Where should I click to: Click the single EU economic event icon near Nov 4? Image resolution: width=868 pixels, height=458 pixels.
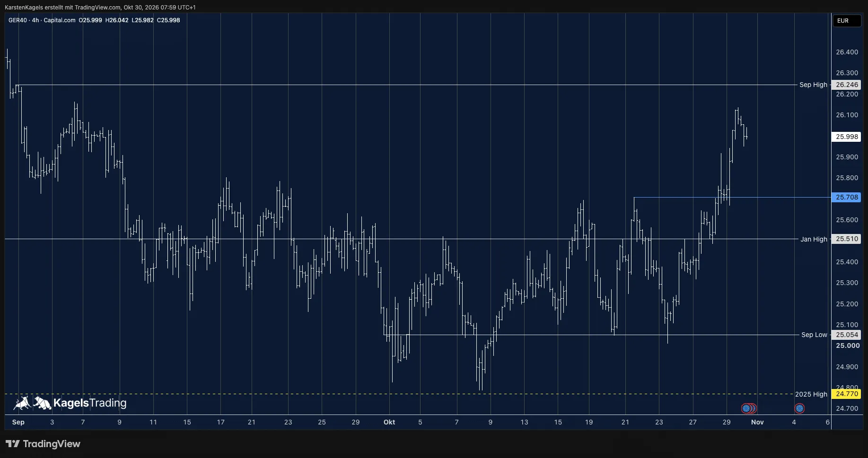(799, 408)
